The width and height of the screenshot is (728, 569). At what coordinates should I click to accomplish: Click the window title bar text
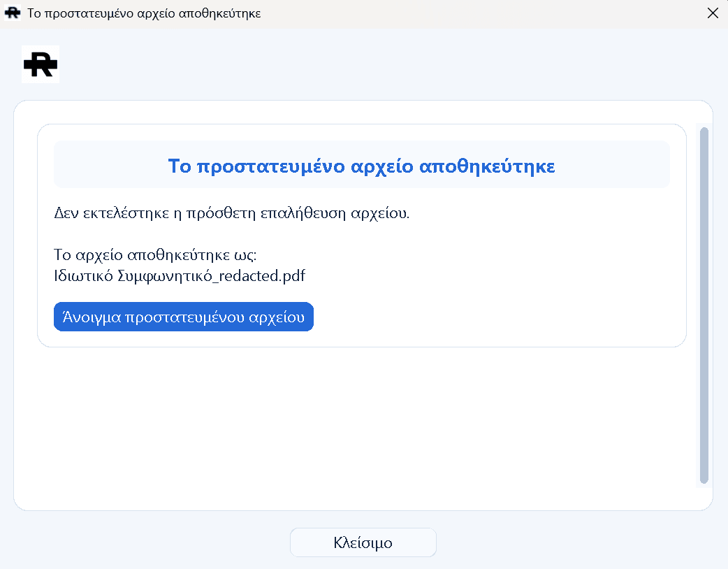tap(144, 13)
